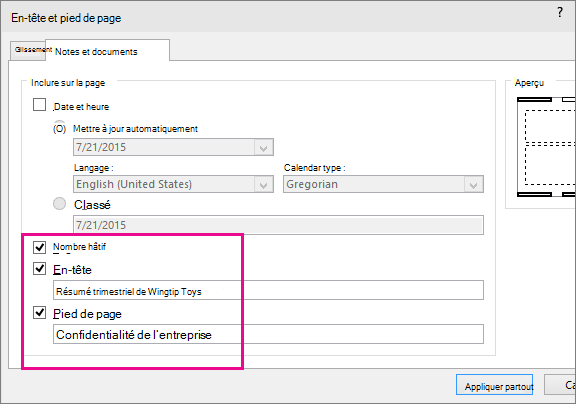Click the Date et heure label
The height and width of the screenshot is (404, 576).
tap(81, 107)
